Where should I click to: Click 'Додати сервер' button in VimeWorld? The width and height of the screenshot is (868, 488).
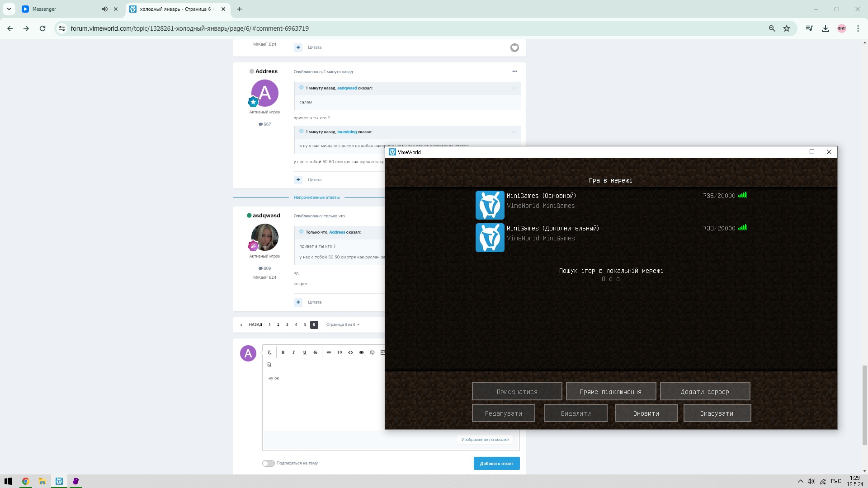coord(705,392)
